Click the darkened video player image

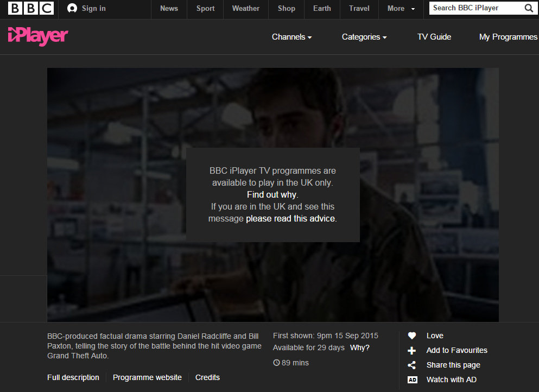click(x=272, y=194)
